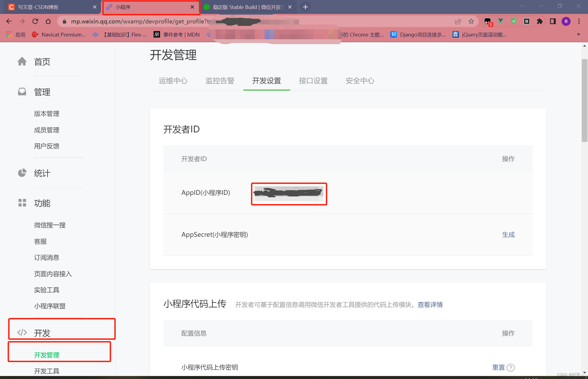Open the 监控告警 tab
Image resolution: width=588 pixels, height=379 pixels.
[220, 81]
